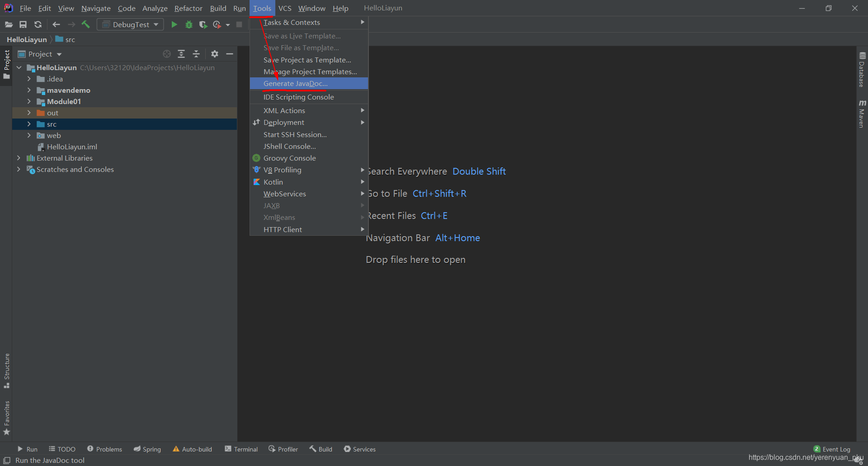Open Tasks & Contexts submenu
Image resolution: width=868 pixels, height=466 pixels.
coord(309,22)
